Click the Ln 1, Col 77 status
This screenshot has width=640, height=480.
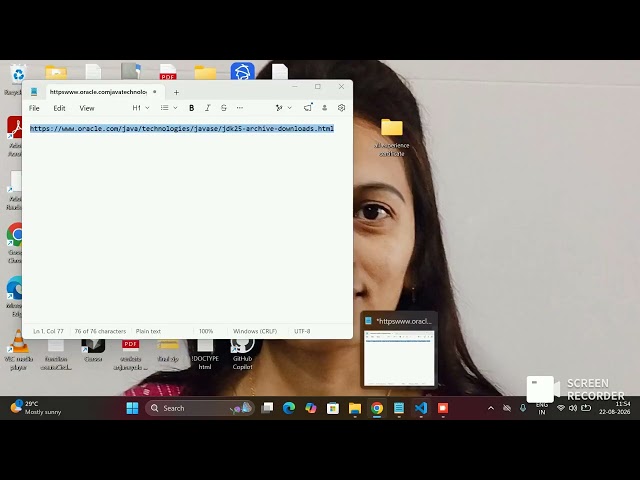[48, 331]
